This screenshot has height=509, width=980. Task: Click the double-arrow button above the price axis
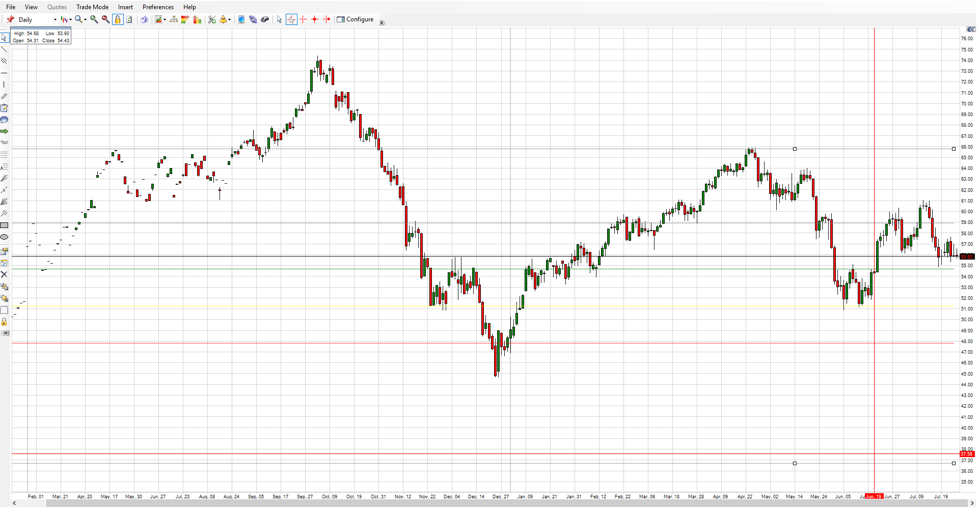click(x=970, y=30)
